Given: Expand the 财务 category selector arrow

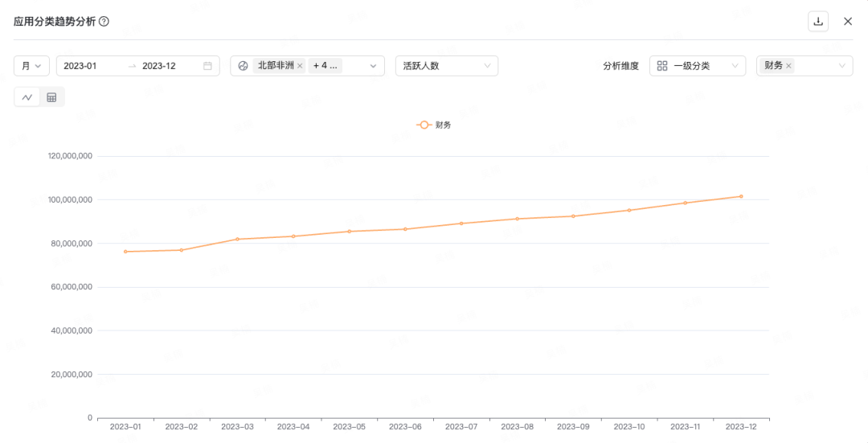Looking at the screenshot, I should click(x=842, y=66).
